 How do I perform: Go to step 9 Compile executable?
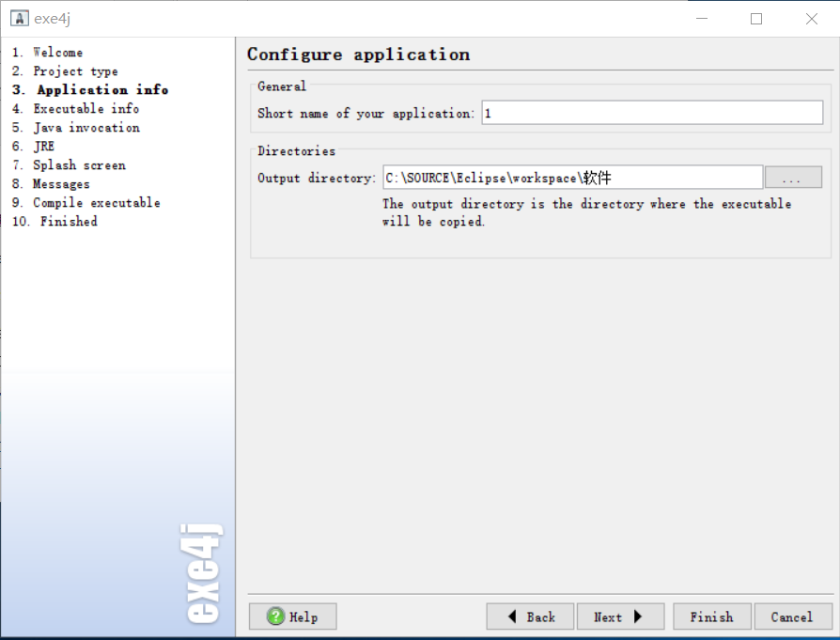(86, 203)
